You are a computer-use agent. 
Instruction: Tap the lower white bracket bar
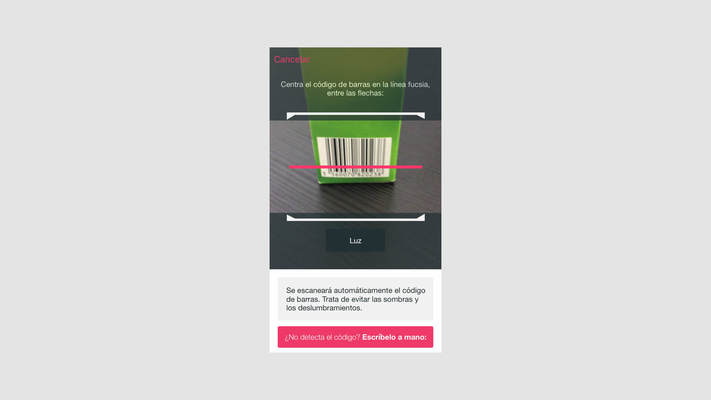(x=356, y=219)
